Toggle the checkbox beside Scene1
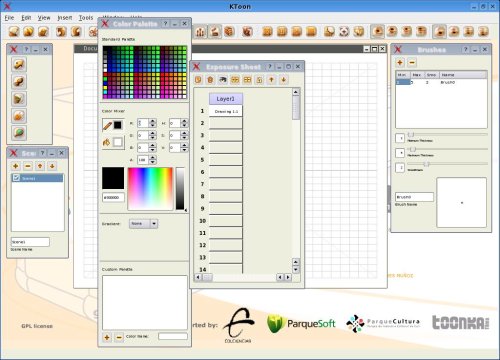Screen dimensions: 500x360 [x=16, y=178]
